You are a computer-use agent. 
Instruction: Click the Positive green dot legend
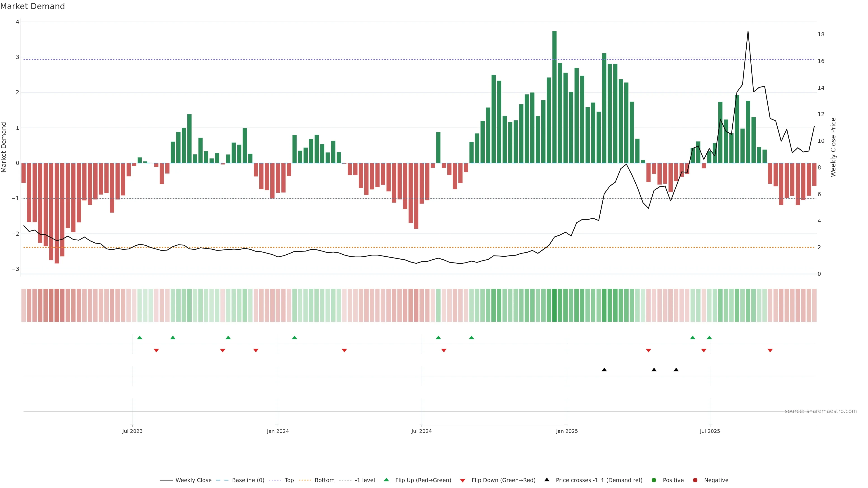click(x=654, y=480)
